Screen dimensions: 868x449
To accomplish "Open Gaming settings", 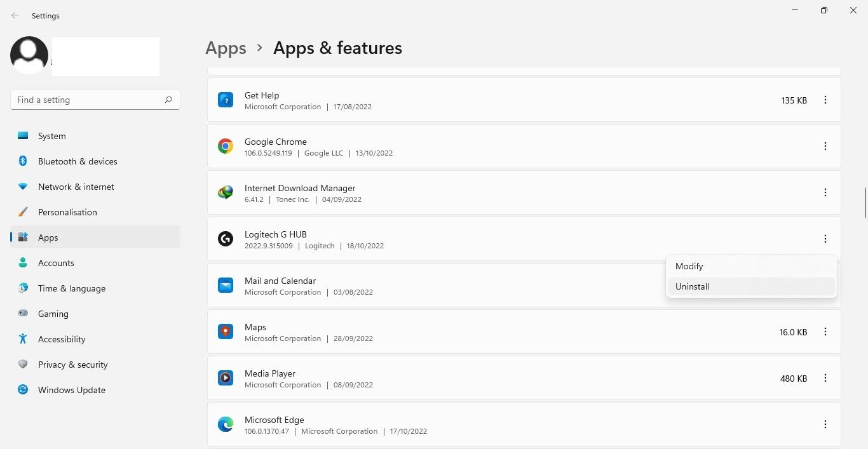I will (95, 314).
